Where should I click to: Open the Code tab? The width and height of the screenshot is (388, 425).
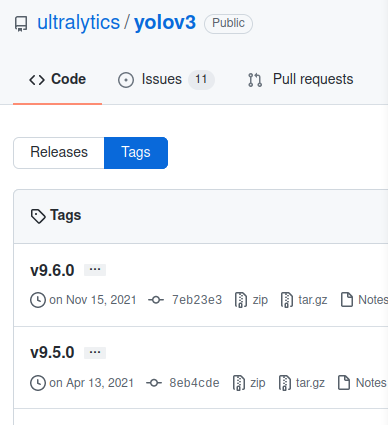click(57, 79)
